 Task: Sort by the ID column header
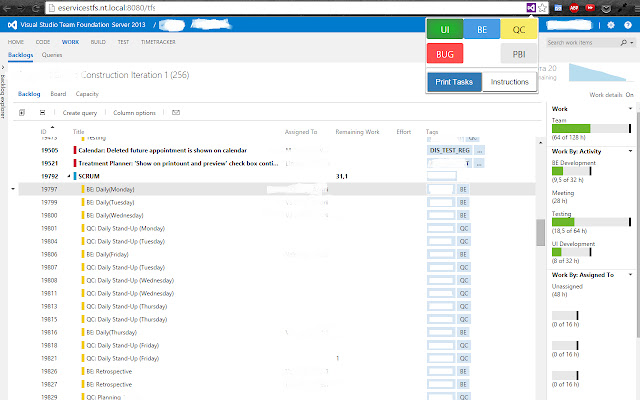pos(43,131)
